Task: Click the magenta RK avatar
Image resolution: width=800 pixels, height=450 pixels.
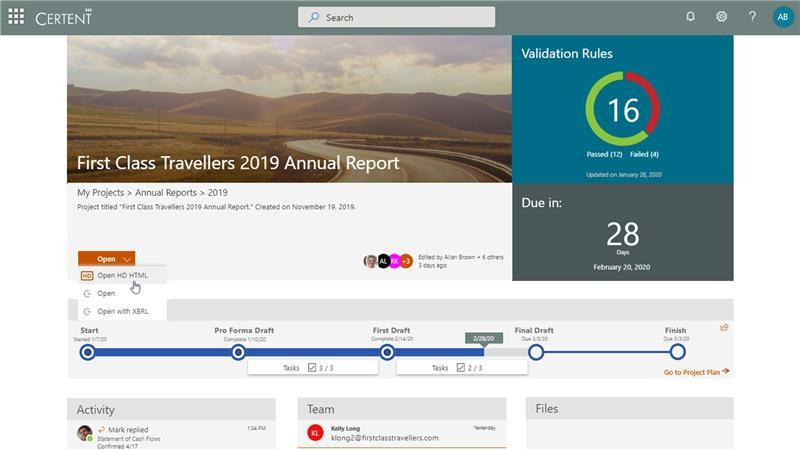Action: pos(394,261)
